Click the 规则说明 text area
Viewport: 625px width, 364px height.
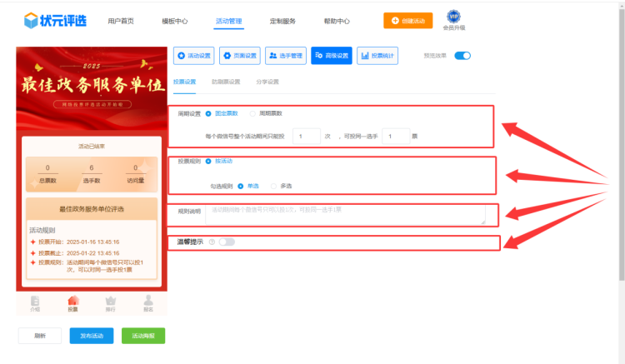click(345, 215)
